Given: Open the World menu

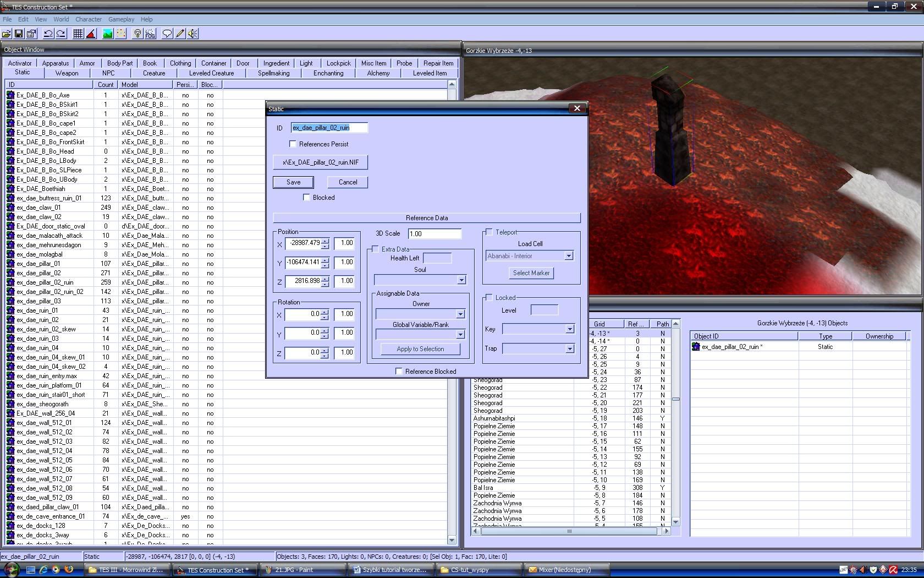Looking at the screenshot, I should pyautogui.click(x=61, y=19).
